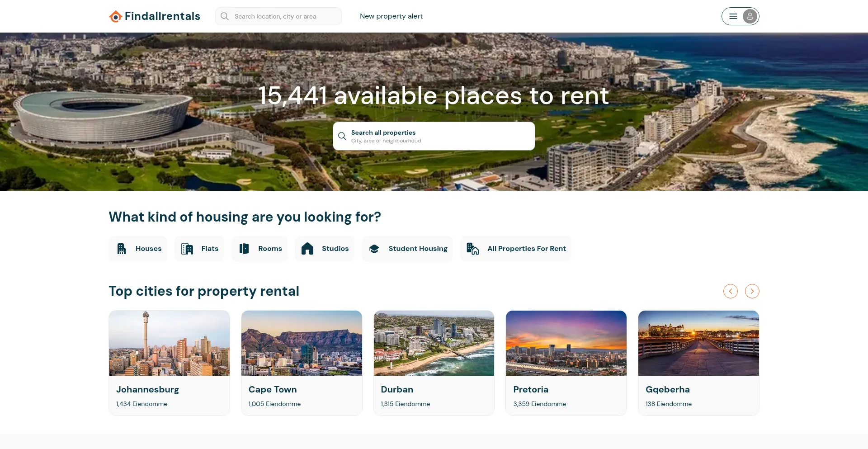The width and height of the screenshot is (868, 449).
Task: Show previous cities with left arrow
Action: pyautogui.click(x=731, y=291)
